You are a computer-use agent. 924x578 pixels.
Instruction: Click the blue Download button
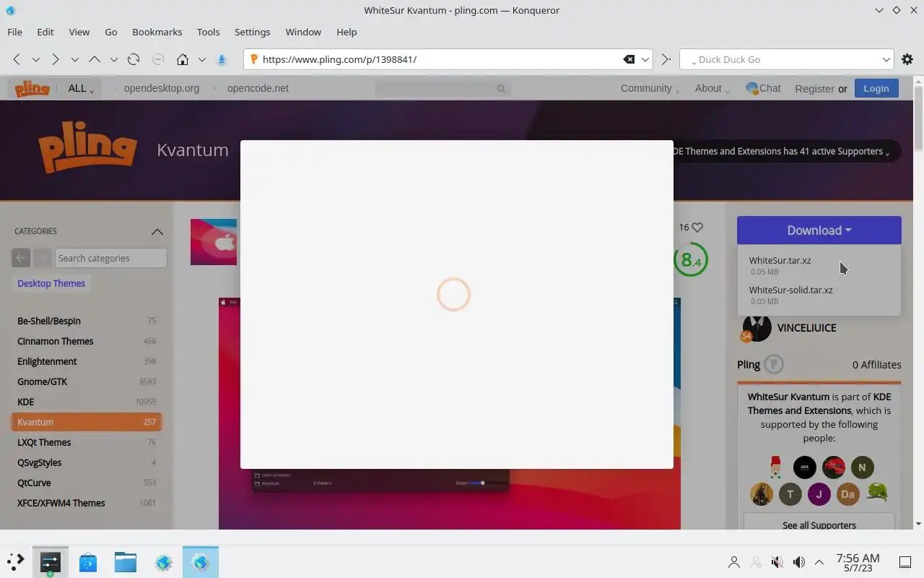pos(819,230)
